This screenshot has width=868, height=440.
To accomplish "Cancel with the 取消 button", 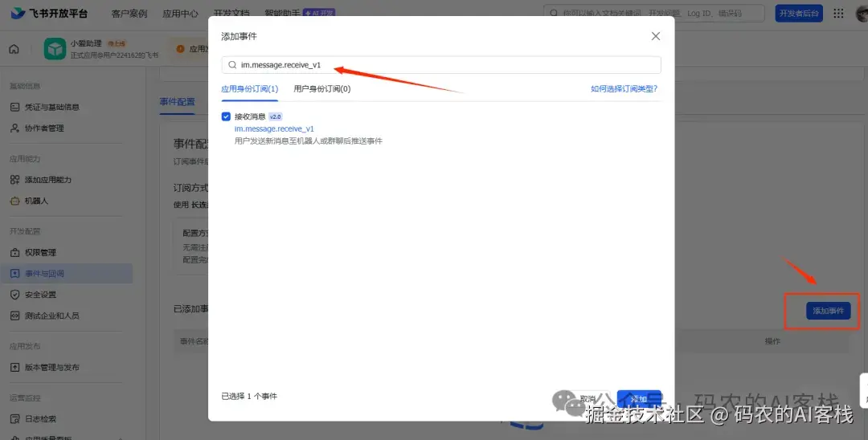I will coord(588,399).
